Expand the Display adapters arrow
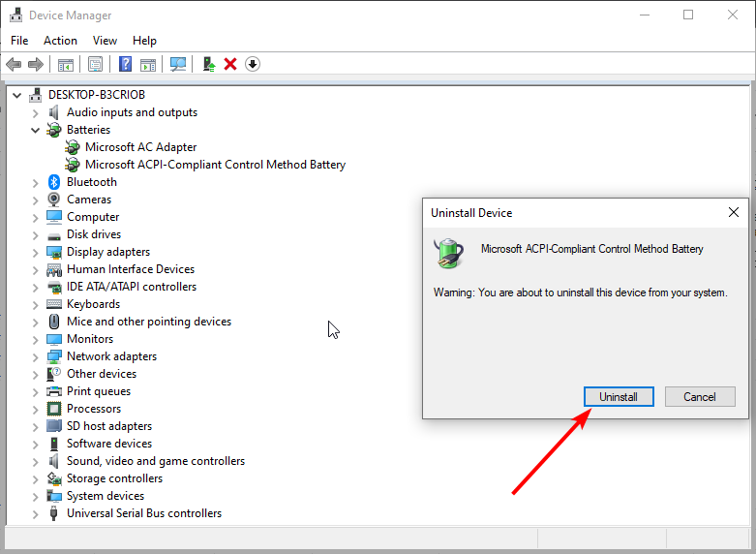Screen dimensions: 756x554 [35, 253]
